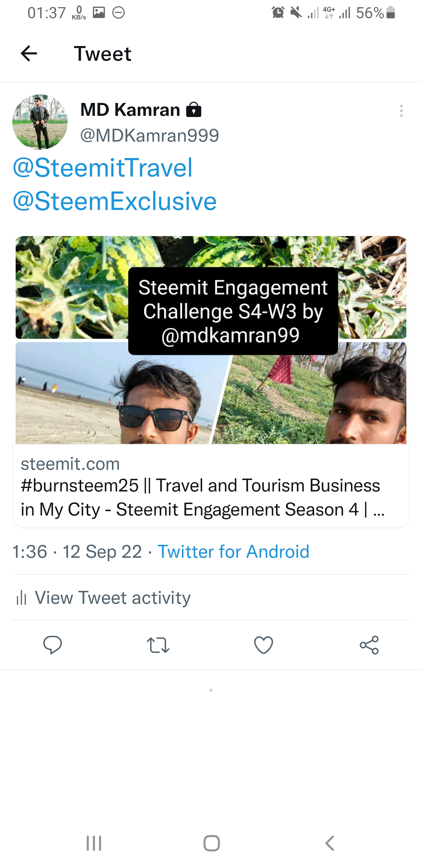Tap the @SteemExclusive mention
The width and height of the screenshot is (422, 868).
click(x=115, y=201)
